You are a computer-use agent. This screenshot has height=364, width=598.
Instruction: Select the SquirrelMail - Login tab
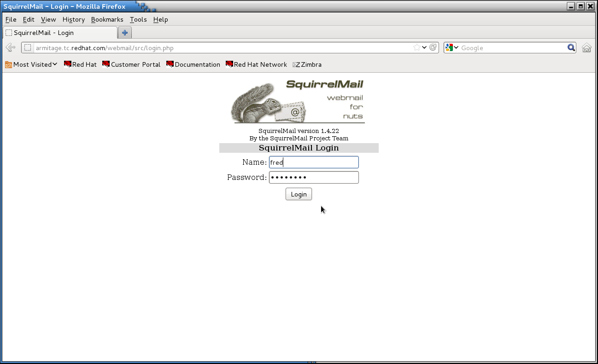tap(60, 33)
